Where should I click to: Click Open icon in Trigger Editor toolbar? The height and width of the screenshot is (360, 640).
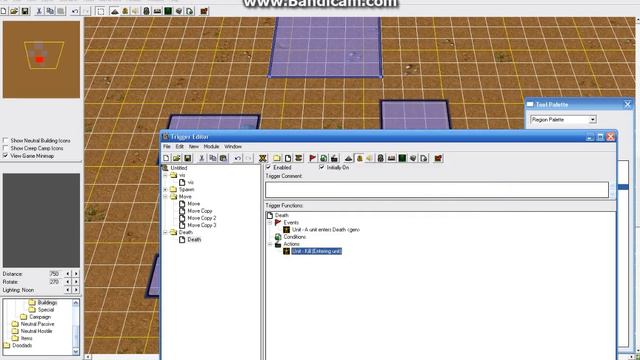pyautogui.click(x=176, y=158)
